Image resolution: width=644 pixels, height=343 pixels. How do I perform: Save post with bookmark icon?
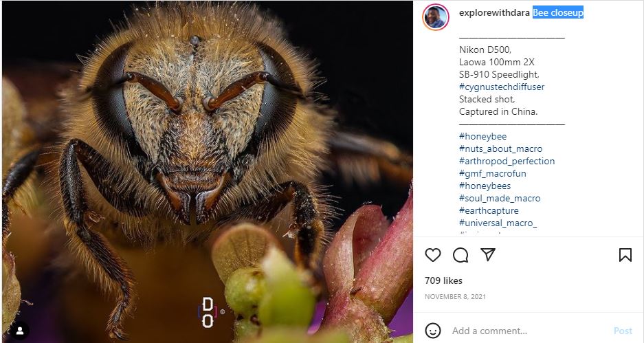(x=625, y=255)
